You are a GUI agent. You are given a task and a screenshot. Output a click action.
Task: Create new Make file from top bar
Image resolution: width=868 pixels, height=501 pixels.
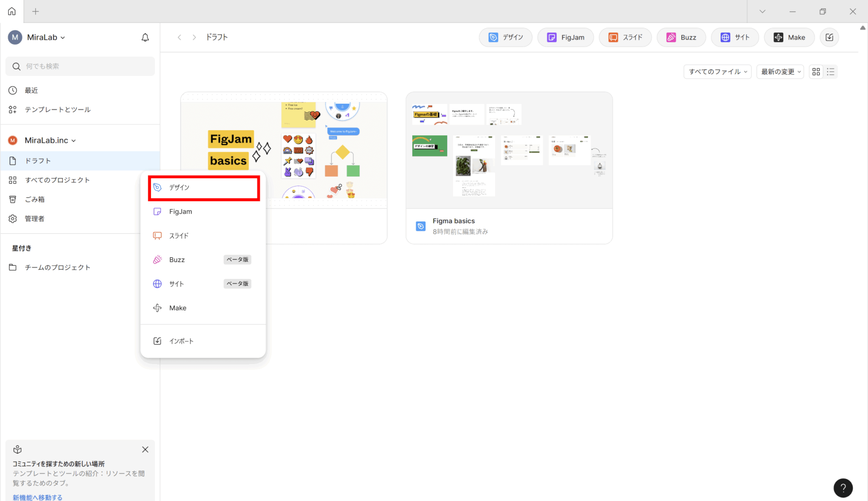pyautogui.click(x=789, y=37)
